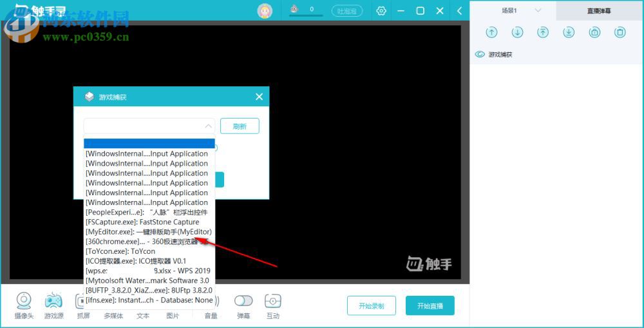This screenshot has height=328, width=644.
Task: Minimize the 触手录 window
Action: (401, 11)
